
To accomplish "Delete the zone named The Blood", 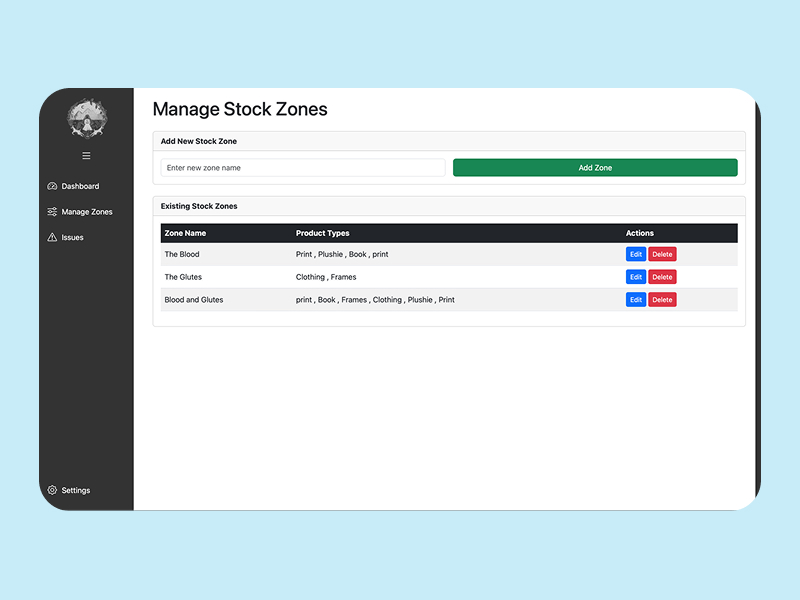I will pyautogui.click(x=662, y=254).
